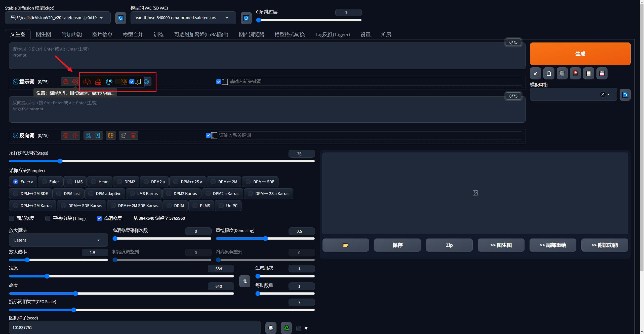Open the 扩展 extensions tab
The width and height of the screenshot is (644, 334).
(386, 34)
